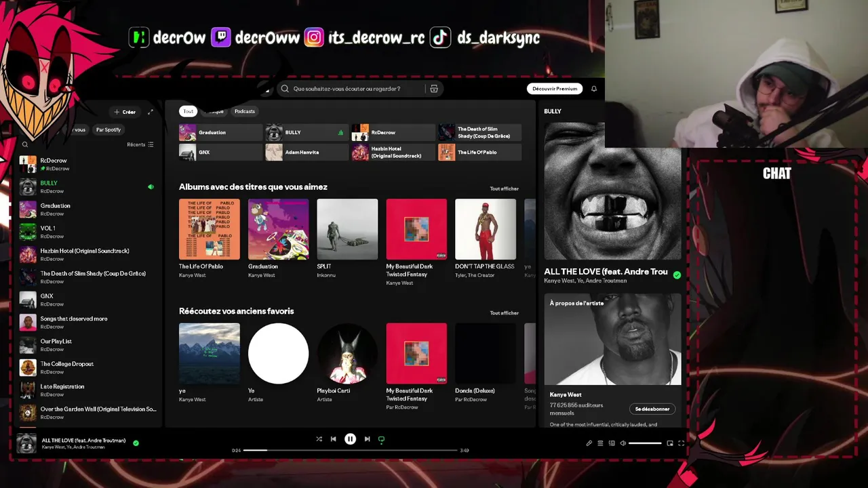Open RcDecrow playlist in library sidebar
868x488 pixels.
(x=88, y=164)
